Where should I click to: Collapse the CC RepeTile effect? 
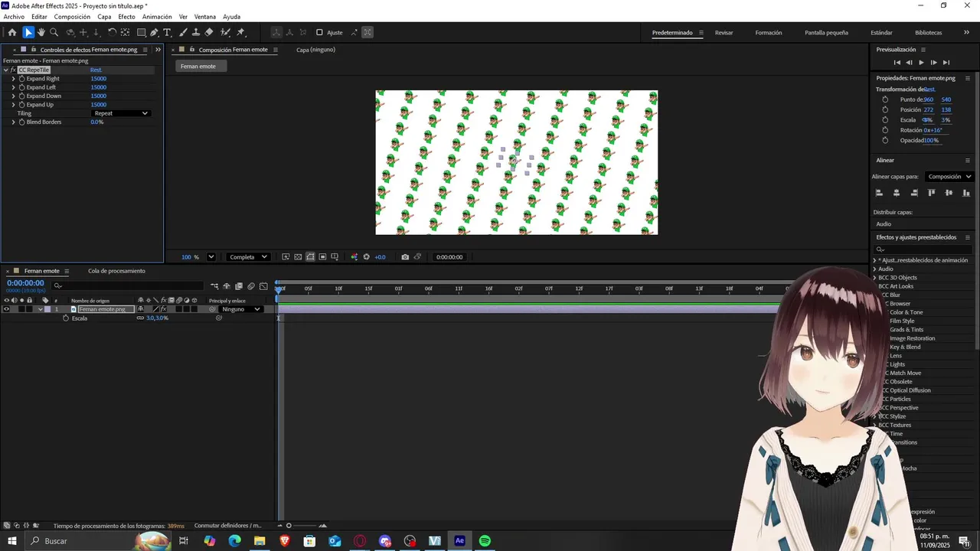5,70
